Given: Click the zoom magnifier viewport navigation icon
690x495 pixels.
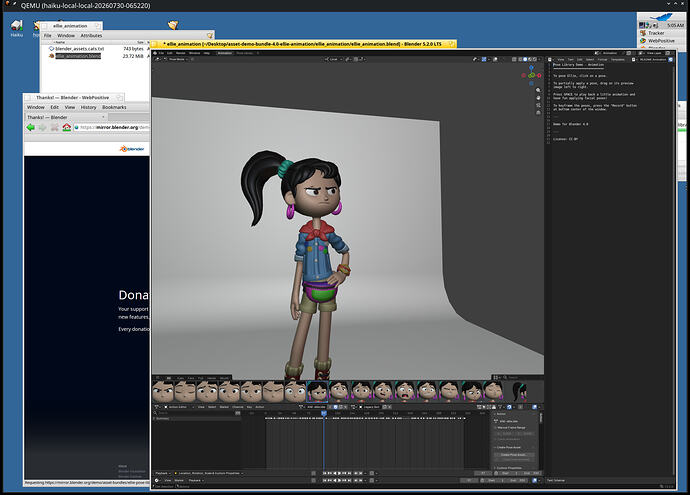Looking at the screenshot, I should click(x=538, y=90).
